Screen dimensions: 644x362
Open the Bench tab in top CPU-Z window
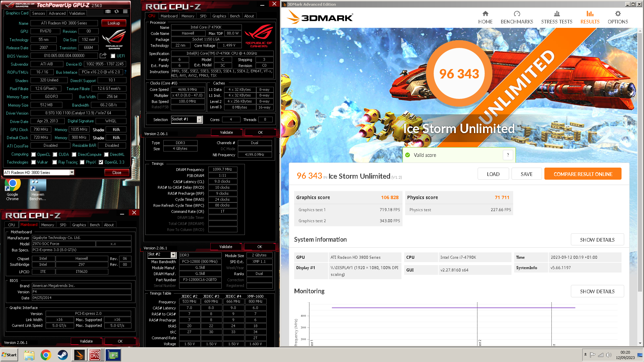point(235,16)
